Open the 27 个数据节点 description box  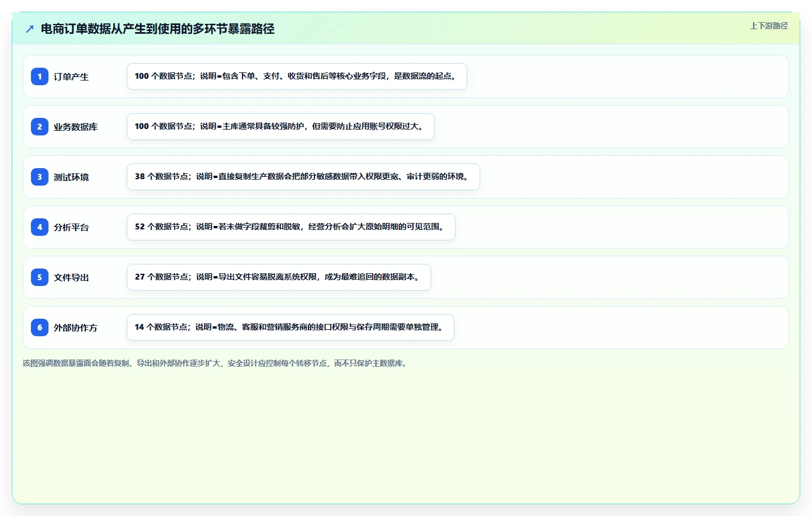pos(279,277)
